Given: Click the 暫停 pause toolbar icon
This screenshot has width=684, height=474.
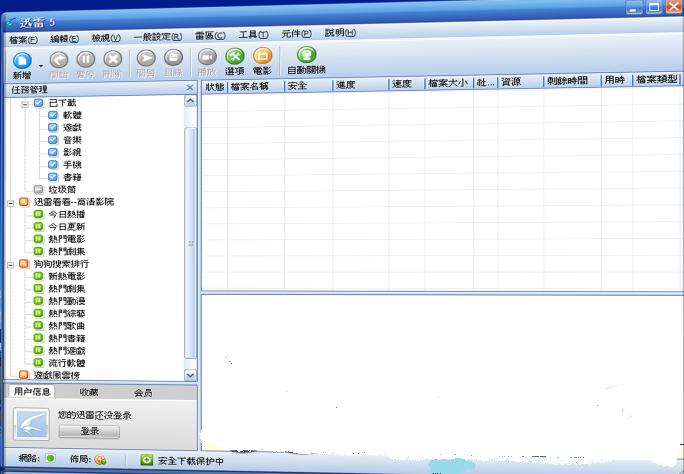Looking at the screenshot, I should pyautogui.click(x=86, y=60).
